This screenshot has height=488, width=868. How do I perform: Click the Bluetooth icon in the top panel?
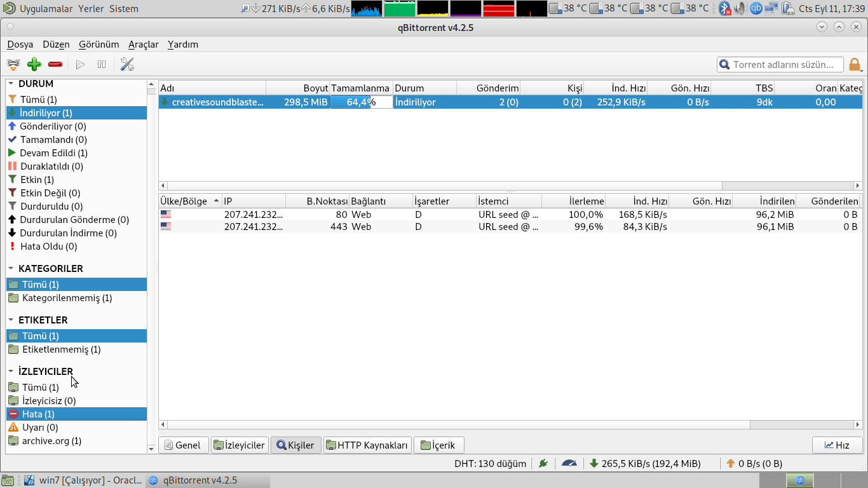[725, 8]
